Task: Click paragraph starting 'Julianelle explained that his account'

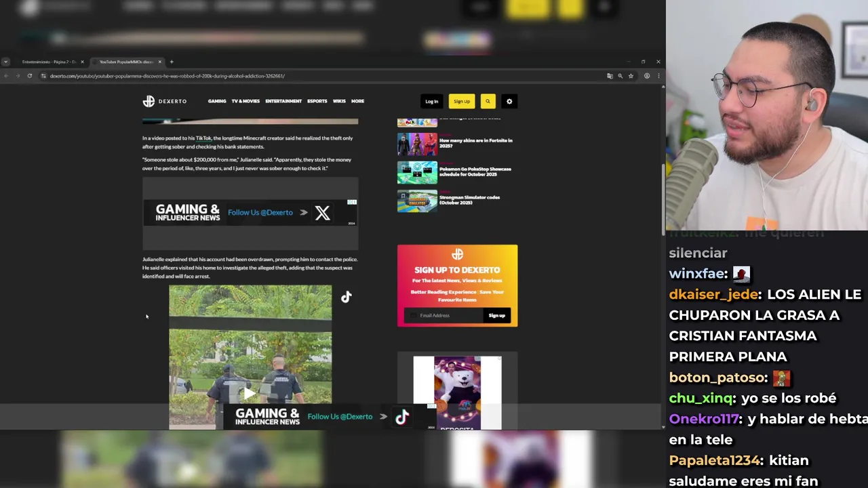Action: pyautogui.click(x=250, y=268)
